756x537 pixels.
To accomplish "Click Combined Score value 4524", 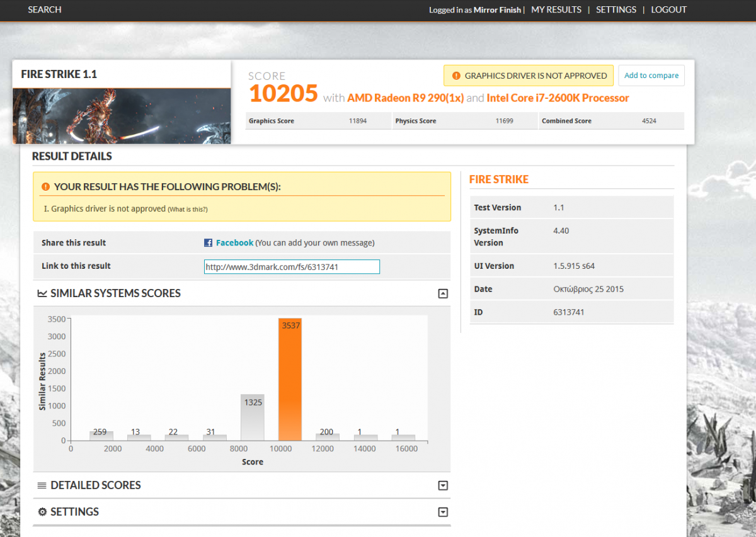I will [649, 121].
